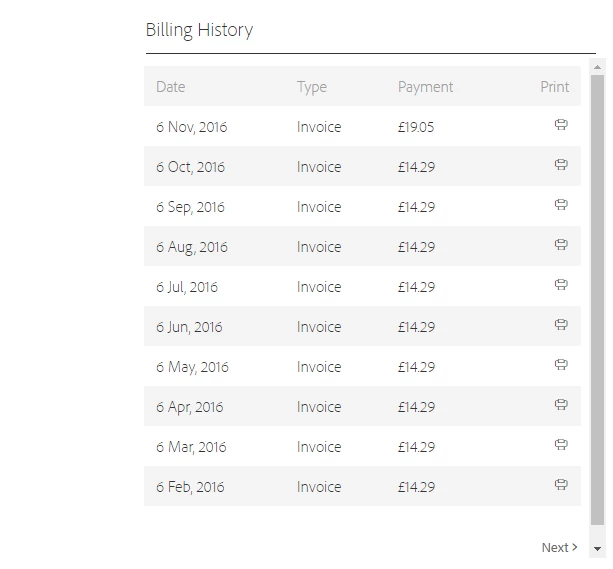Print the 6 Nov, 2016 invoice

click(x=561, y=125)
